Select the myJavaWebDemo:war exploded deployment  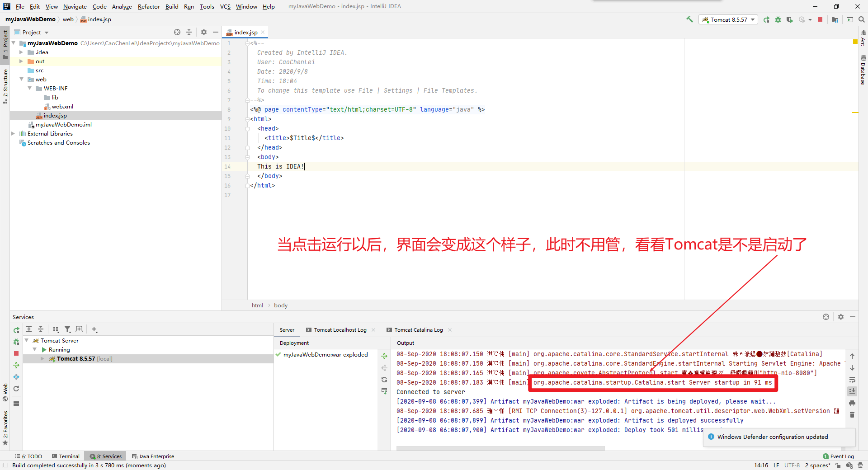coord(325,355)
